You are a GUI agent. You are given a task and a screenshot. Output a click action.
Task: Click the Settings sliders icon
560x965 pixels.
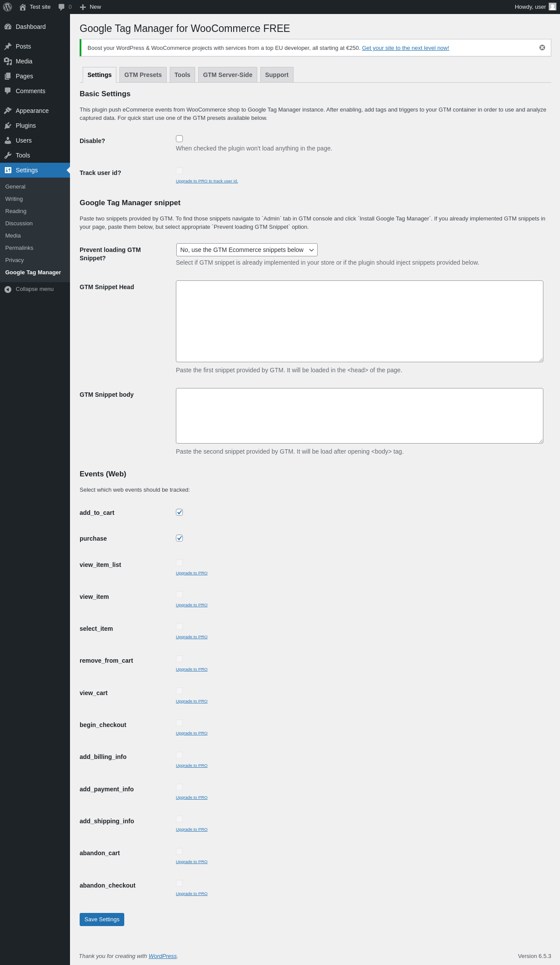tap(8, 170)
